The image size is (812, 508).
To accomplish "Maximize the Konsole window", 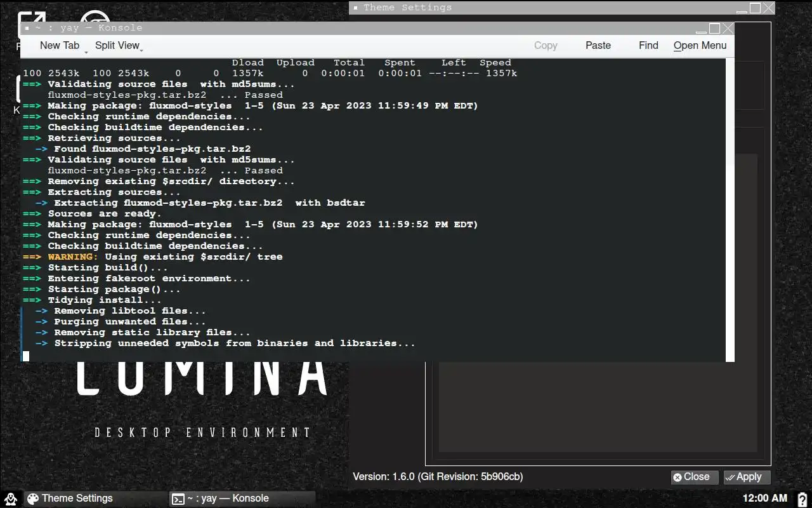I will pos(714,29).
